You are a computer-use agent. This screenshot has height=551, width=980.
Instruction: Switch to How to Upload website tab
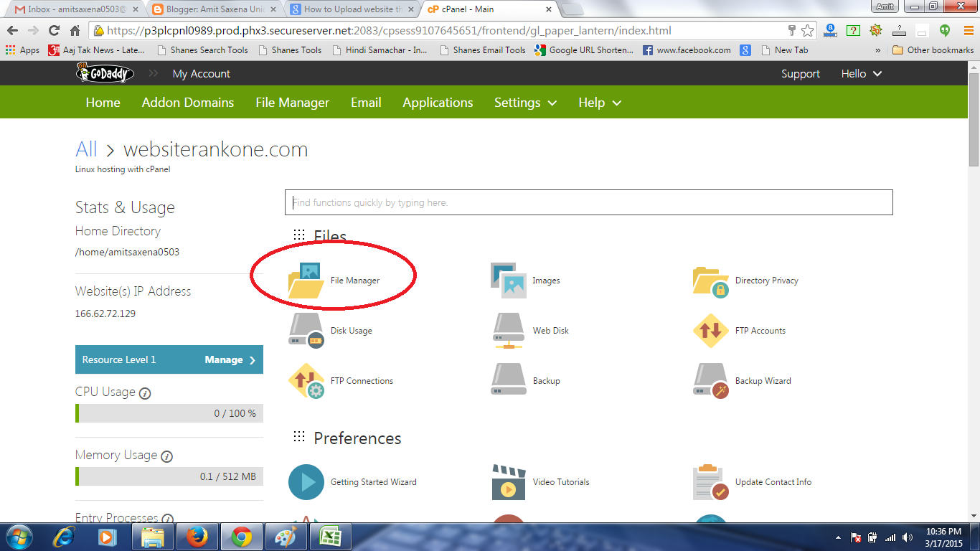click(x=351, y=9)
